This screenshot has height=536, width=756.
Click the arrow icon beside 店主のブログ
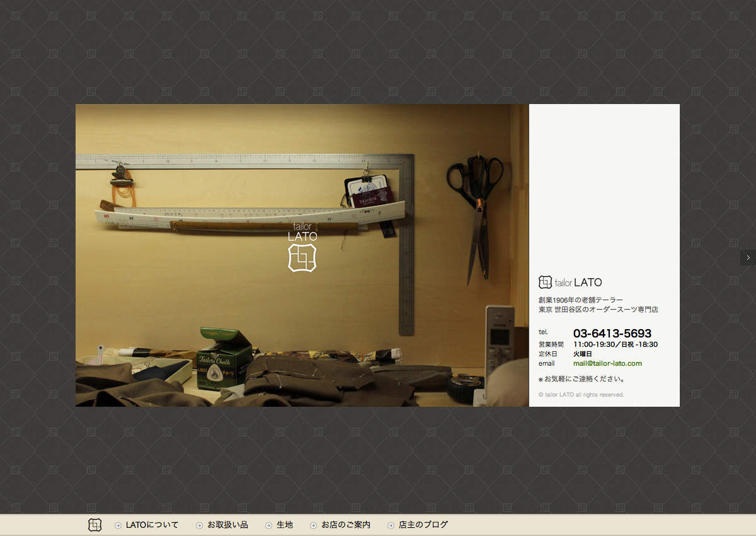[391, 525]
